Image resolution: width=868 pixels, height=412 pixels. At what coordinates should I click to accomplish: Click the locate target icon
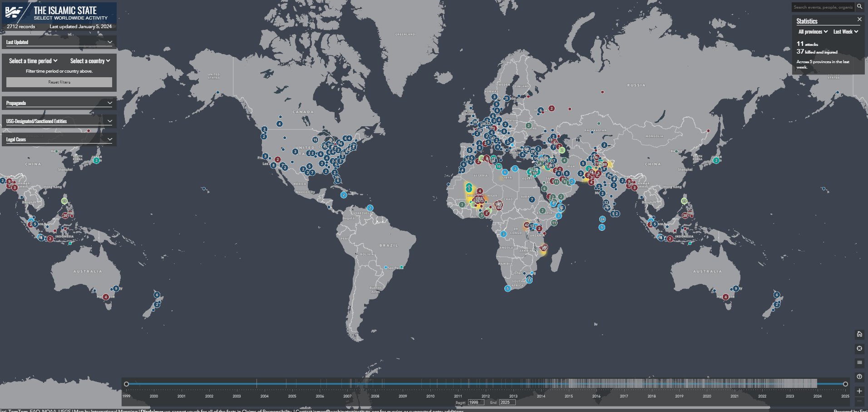click(859, 348)
